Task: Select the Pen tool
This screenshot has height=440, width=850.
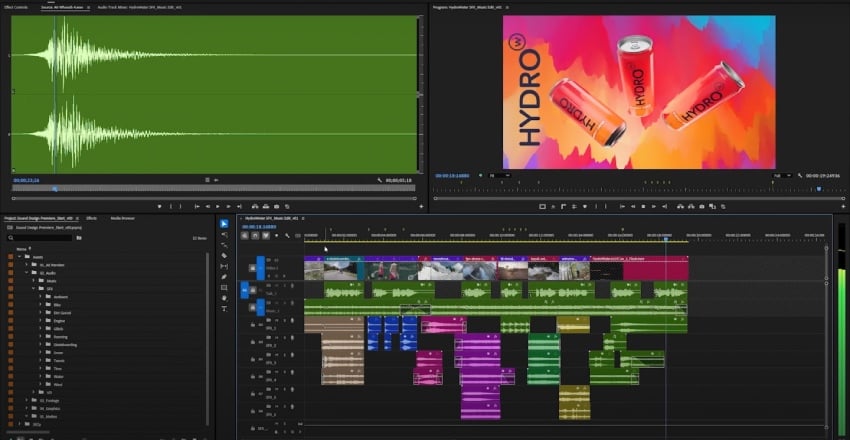Action: (224, 276)
